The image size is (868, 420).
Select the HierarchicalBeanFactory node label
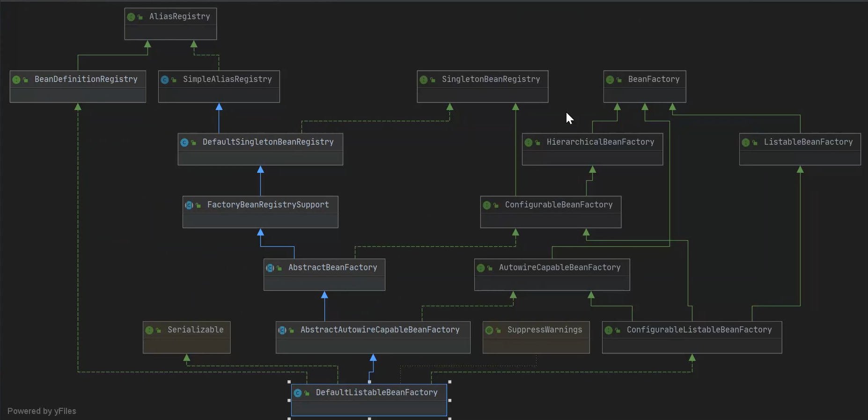(601, 142)
